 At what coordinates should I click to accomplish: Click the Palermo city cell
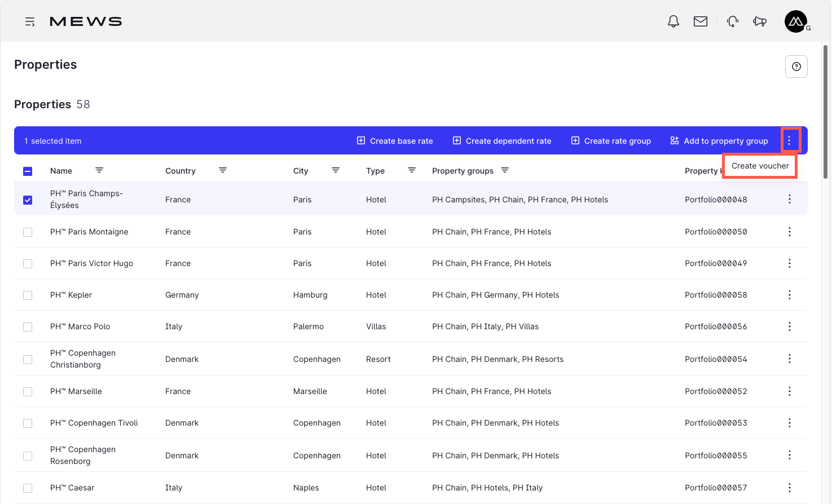click(309, 326)
